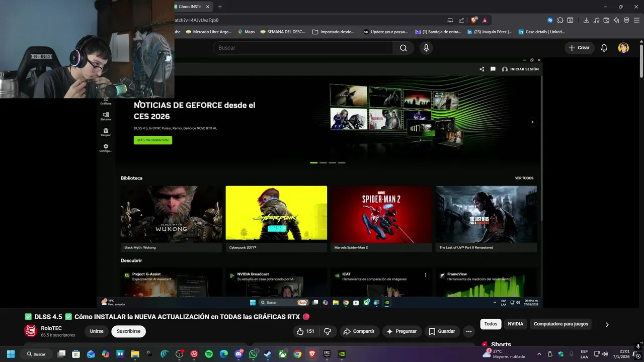Start voice search with microphone icon
The height and width of the screenshot is (362, 644).
[x=426, y=48]
